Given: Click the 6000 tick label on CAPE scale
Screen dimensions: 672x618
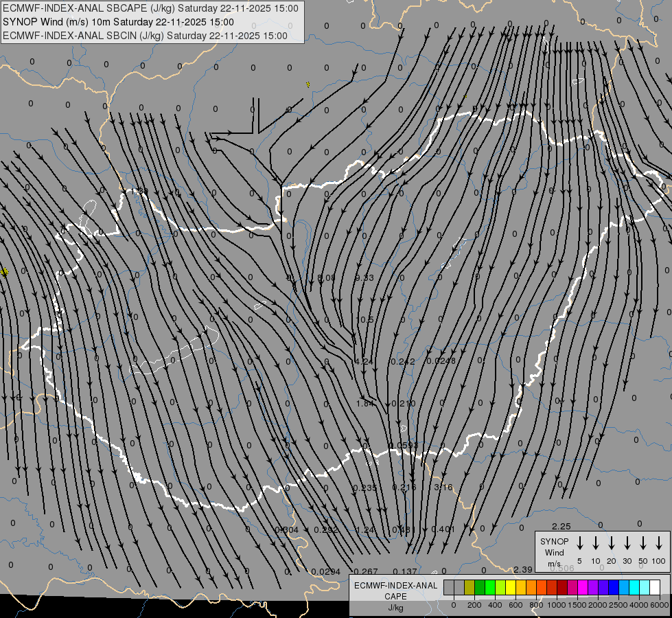Looking at the screenshot, I should tap(660, 605).
